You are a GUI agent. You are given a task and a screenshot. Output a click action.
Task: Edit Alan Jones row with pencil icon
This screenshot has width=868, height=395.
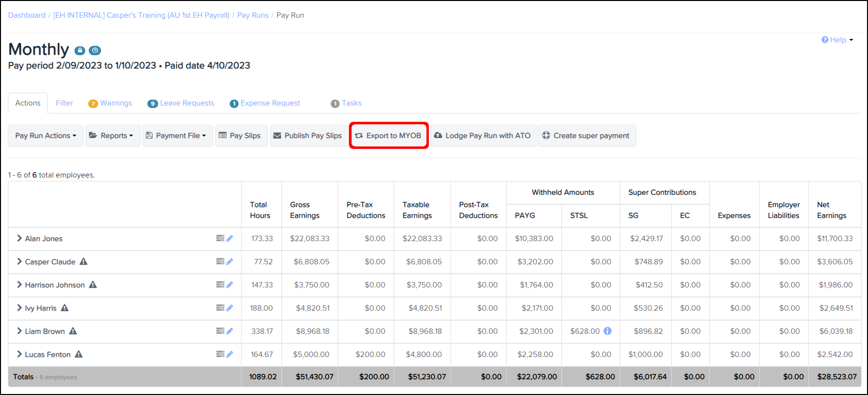(230, 238)
